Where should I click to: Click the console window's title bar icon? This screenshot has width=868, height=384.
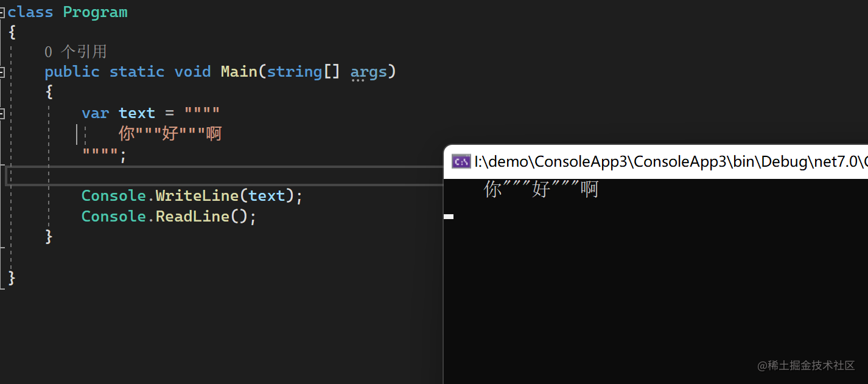tap(461, 162)
